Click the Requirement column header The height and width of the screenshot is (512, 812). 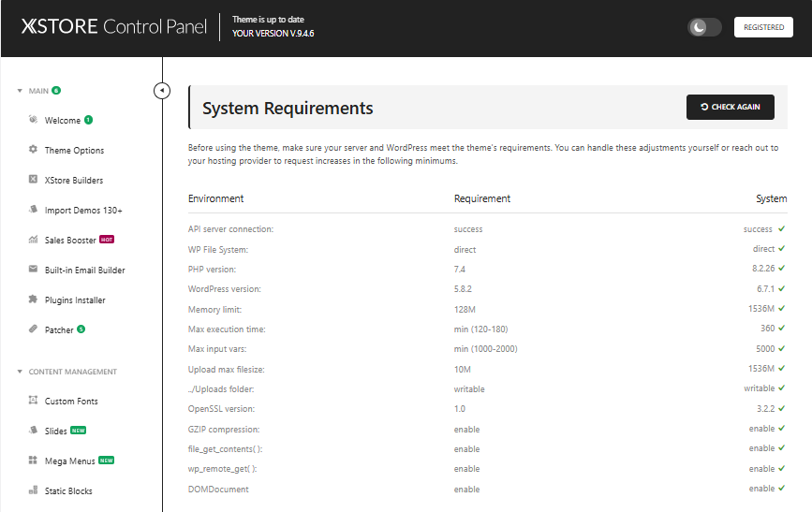tap(482, 198)
